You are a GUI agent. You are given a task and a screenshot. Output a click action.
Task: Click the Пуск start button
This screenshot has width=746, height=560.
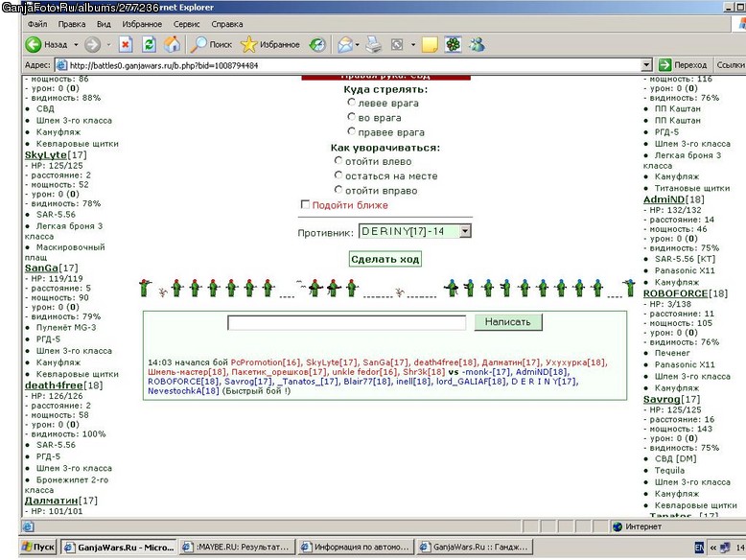coord(39,548)
